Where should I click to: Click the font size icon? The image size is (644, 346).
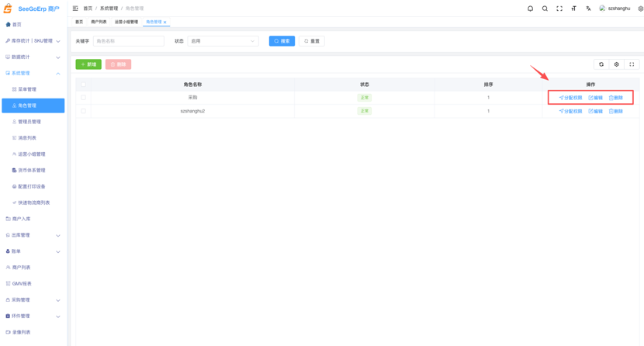[x=574, y=9]
